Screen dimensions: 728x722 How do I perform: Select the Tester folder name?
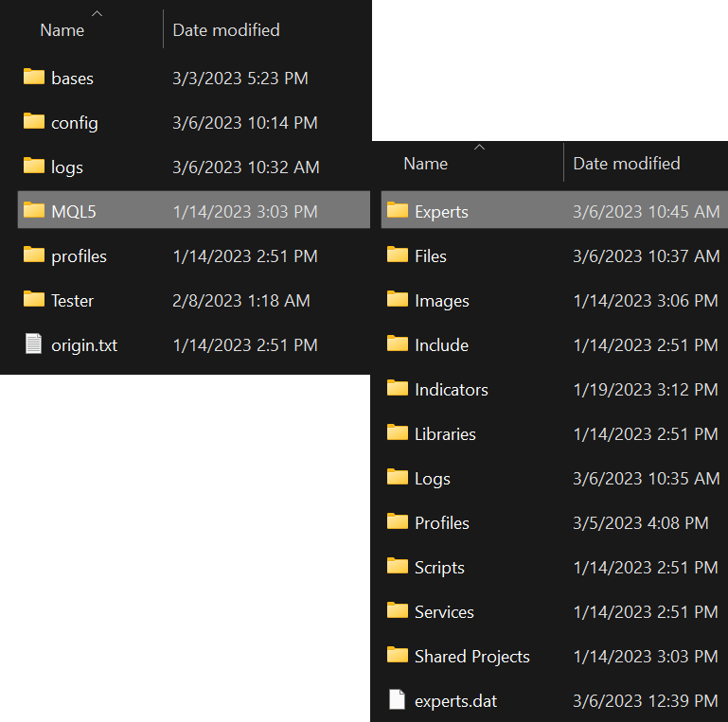coord(73,301)
